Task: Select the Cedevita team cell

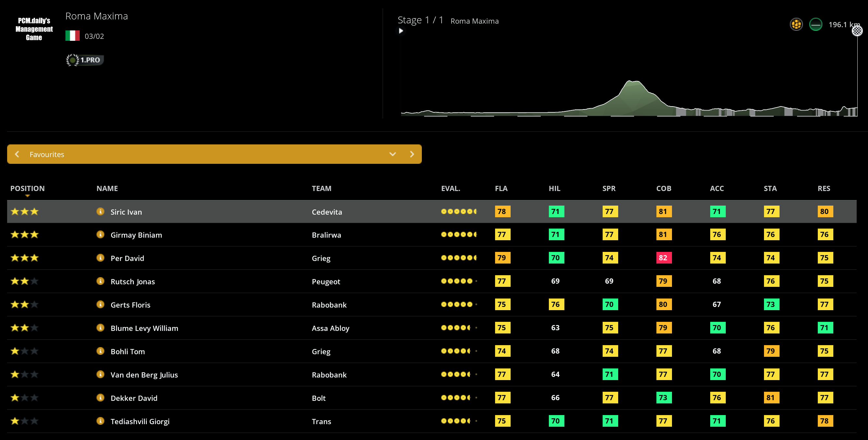Action: [x=327, y=212]
